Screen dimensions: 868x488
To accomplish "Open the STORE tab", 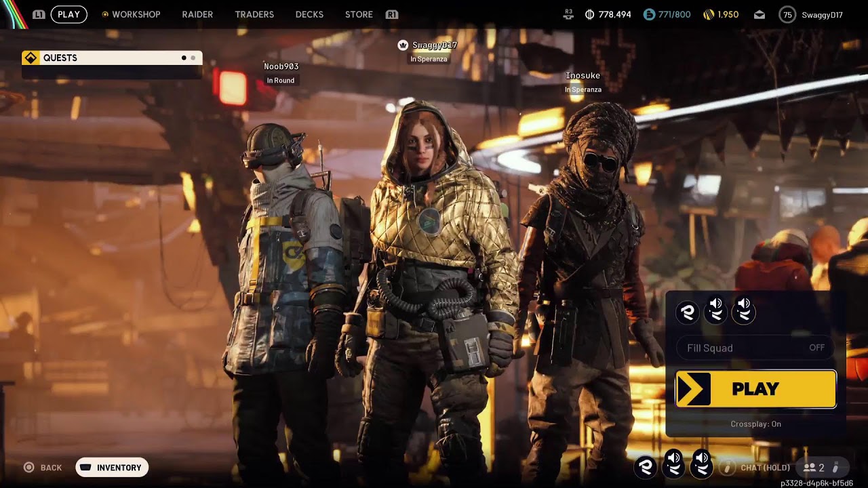I will click(359, 14).
